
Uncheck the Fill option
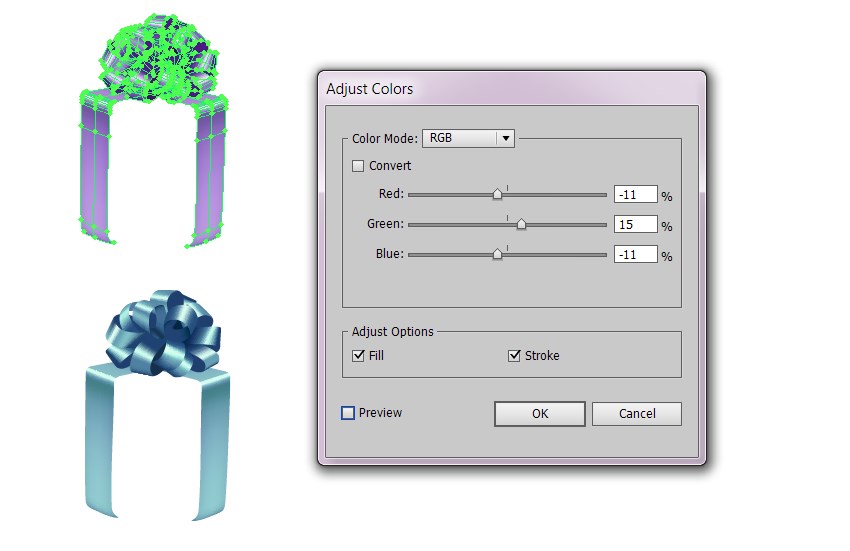(x=358, y=356)
